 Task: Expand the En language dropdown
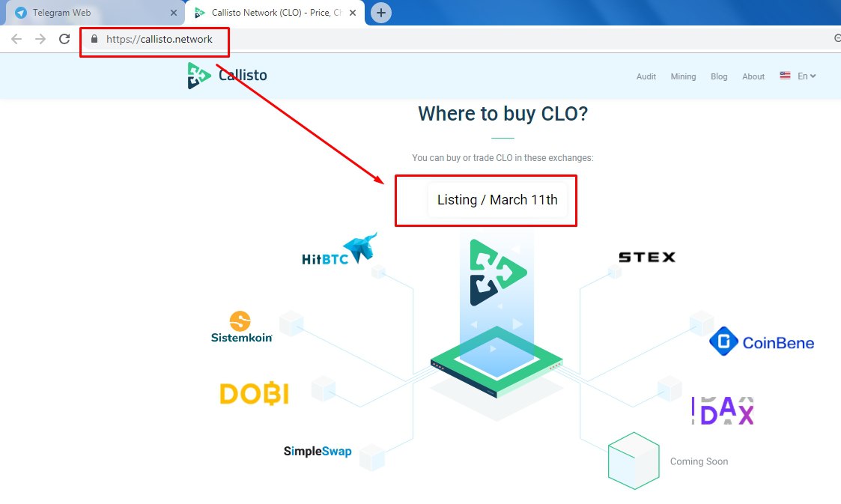click(x=806, y=76)
